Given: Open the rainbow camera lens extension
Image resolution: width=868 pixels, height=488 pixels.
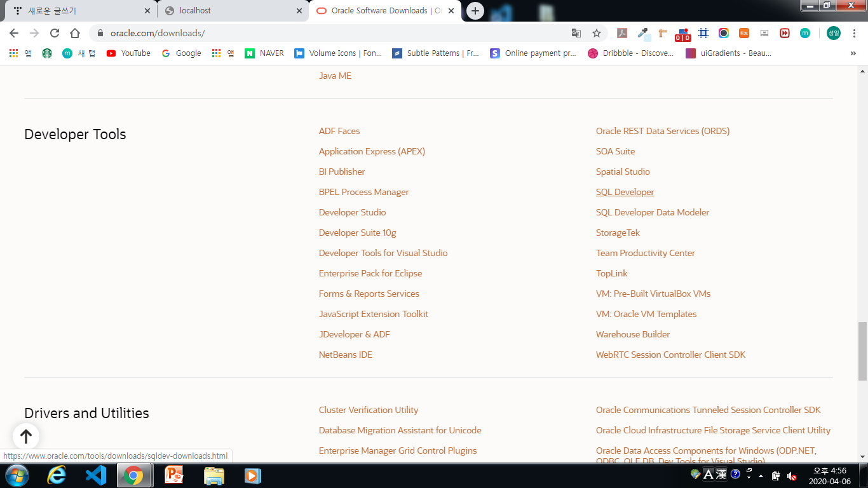Looking at the screenshot, I should coord(724,33).
